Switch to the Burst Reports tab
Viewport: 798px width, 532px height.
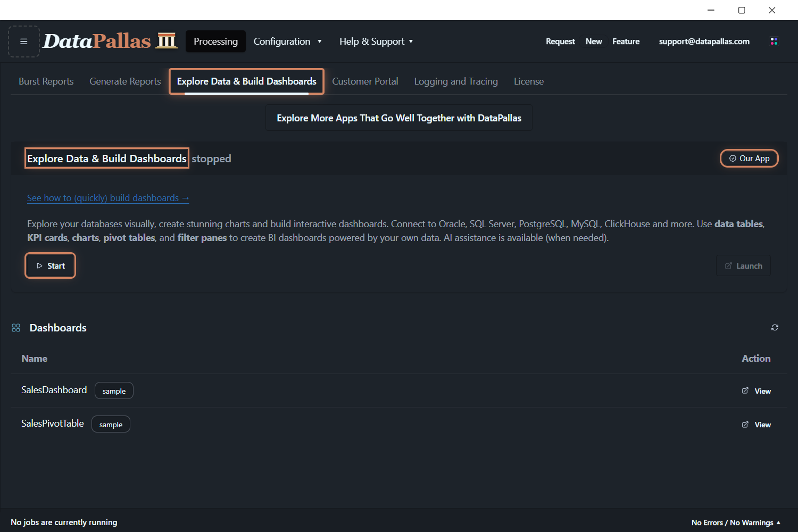pyautogui.click(x=46, y=81)
